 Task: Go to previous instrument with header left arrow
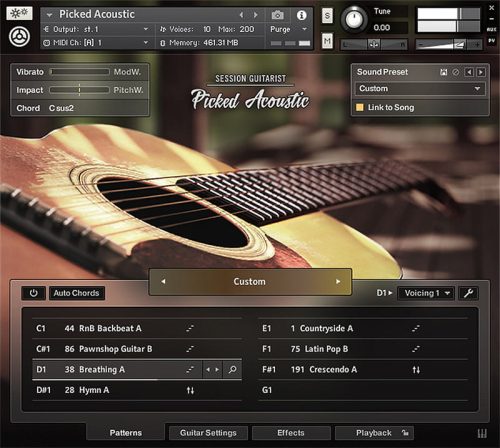pos(241,15)
